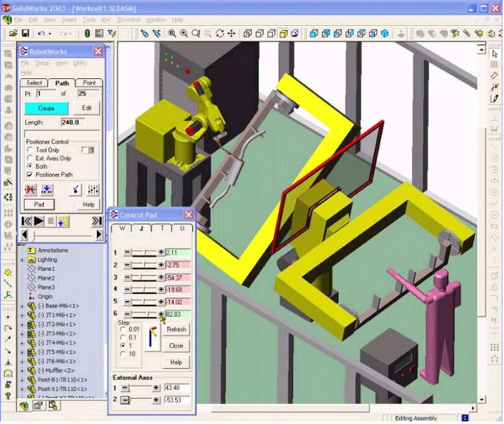Click the Close button in Control Pad
Screen dimensions: 504x424
[176, 346]
